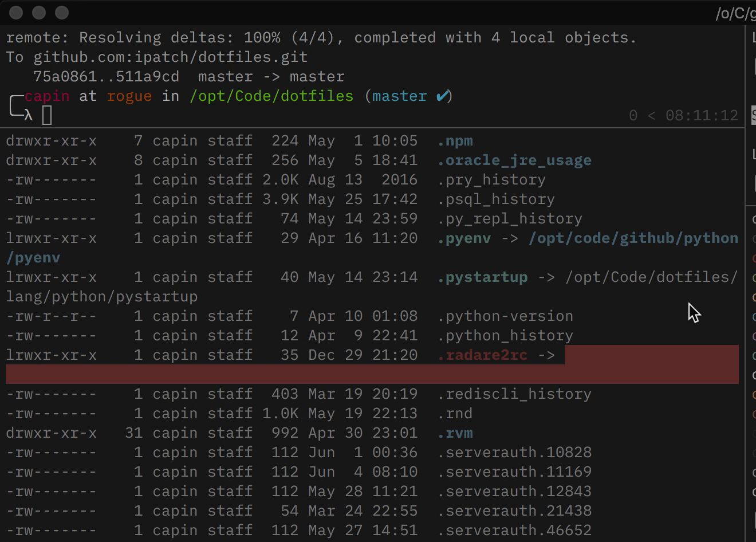Click the .serverauth.12843 file name
The height and width of the screenshot is (542, 756).
pos(514,492)
